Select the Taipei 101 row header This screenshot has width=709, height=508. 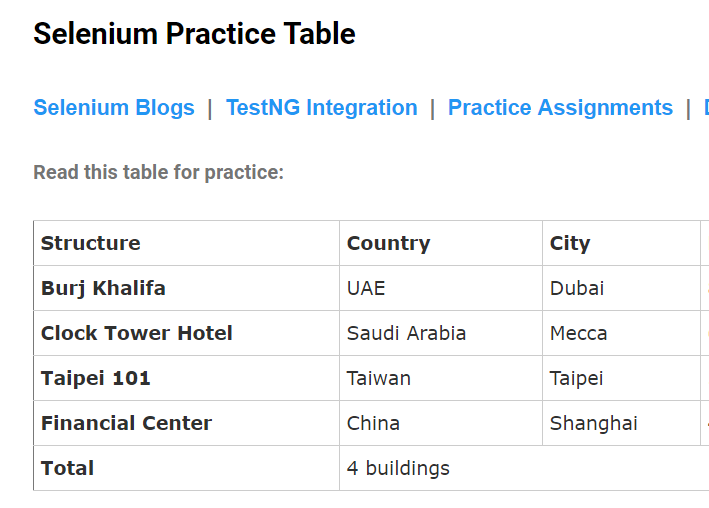186,378
